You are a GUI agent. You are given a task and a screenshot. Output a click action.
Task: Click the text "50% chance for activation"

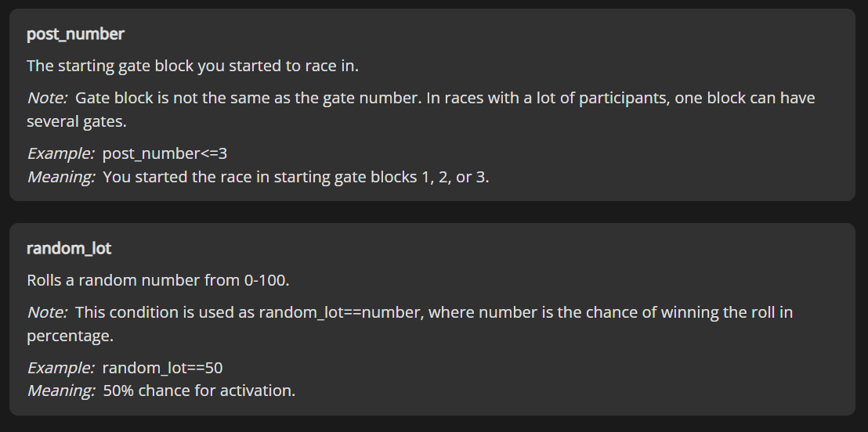click(198, 391)
